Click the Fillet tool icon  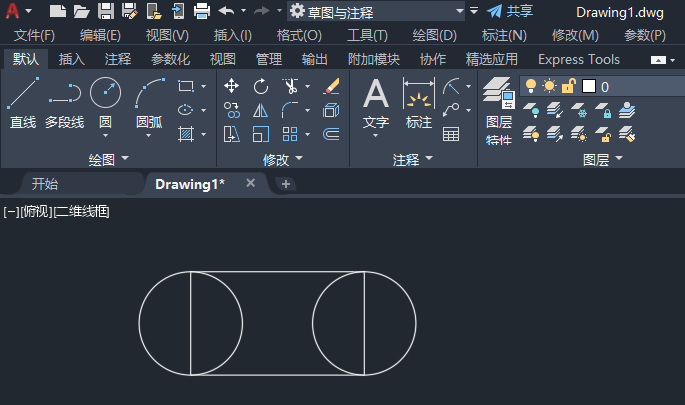(290, 110)
